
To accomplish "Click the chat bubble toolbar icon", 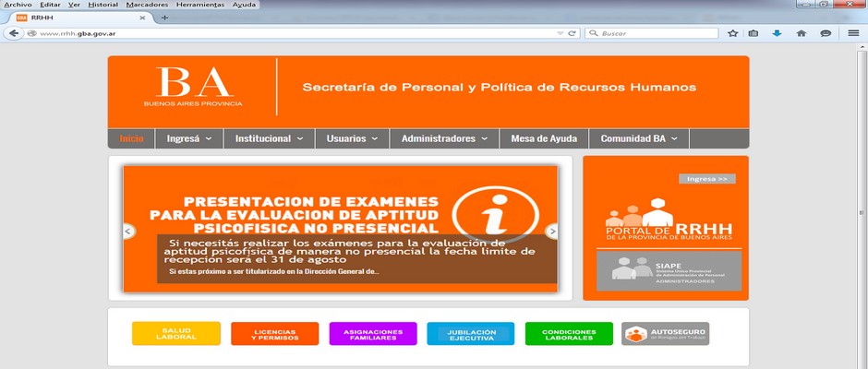I will click(x=825, y=33).
